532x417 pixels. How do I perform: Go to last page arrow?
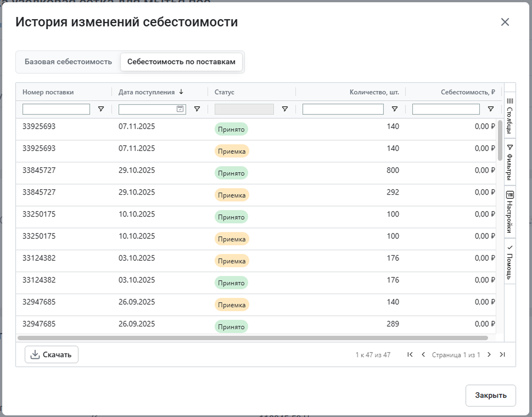pyautogui.click(x=502, y=354)
